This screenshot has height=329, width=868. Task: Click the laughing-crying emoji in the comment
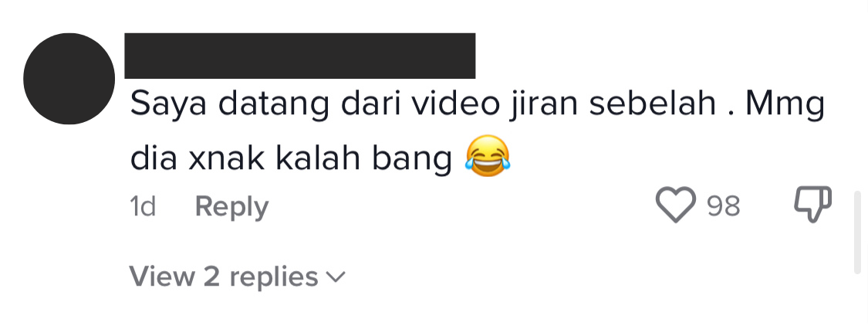[487, 157]
